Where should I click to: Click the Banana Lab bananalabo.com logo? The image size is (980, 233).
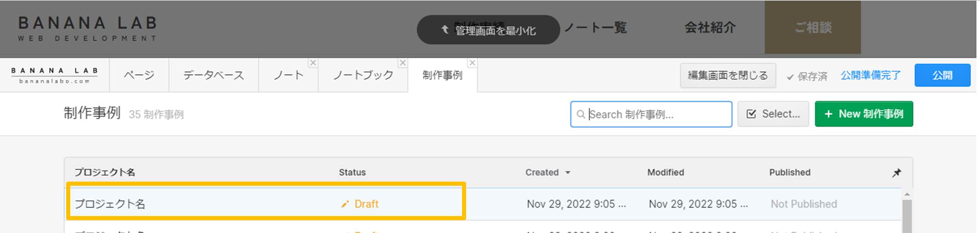[55, 75]
